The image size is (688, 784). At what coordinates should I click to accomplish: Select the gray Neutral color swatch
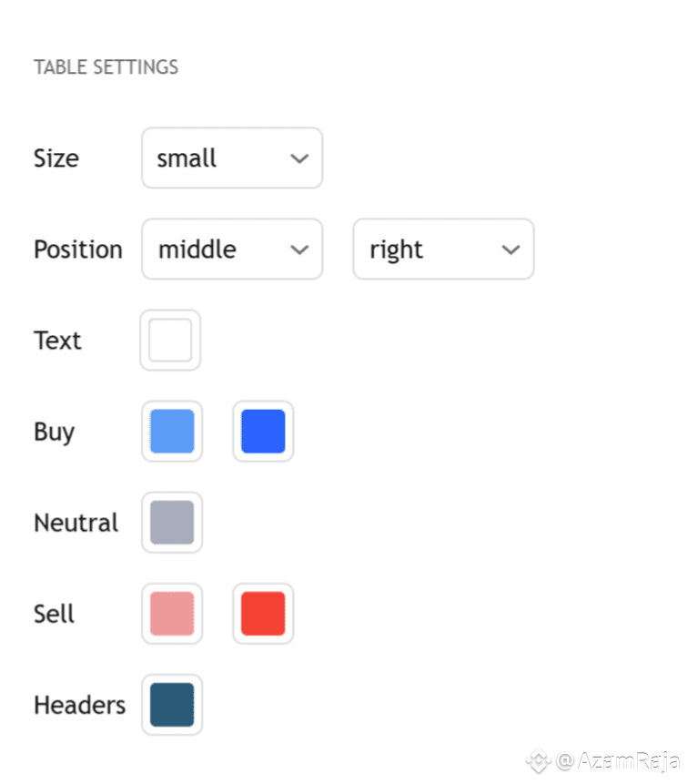(x=172, y=523)
